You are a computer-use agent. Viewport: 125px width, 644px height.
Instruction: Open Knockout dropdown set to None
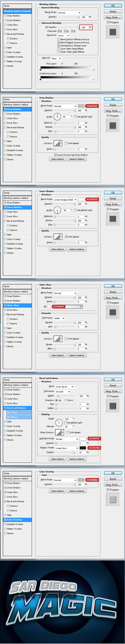(64, 36)
